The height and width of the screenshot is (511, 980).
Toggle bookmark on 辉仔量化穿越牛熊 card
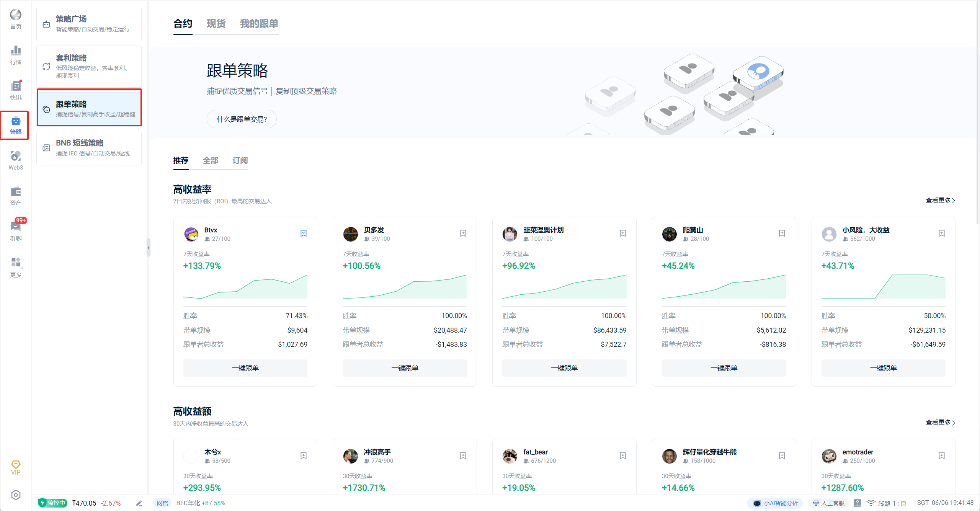coord(782,455)
